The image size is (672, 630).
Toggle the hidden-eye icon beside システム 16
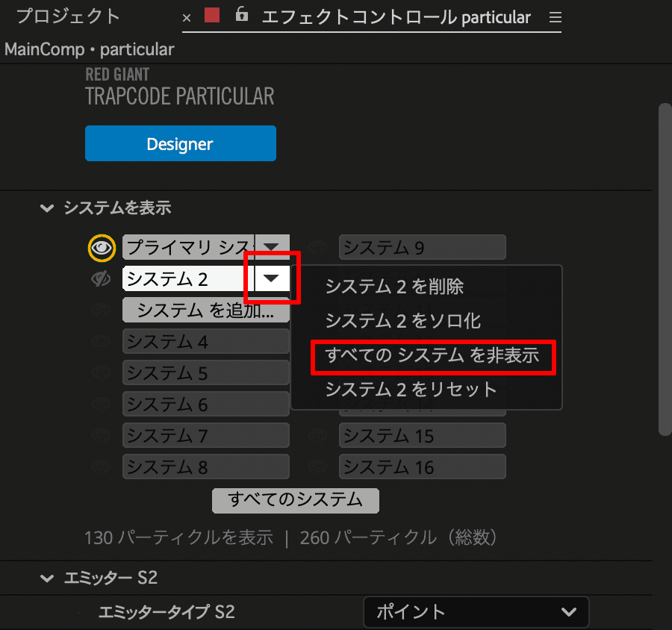click(317, 466)
